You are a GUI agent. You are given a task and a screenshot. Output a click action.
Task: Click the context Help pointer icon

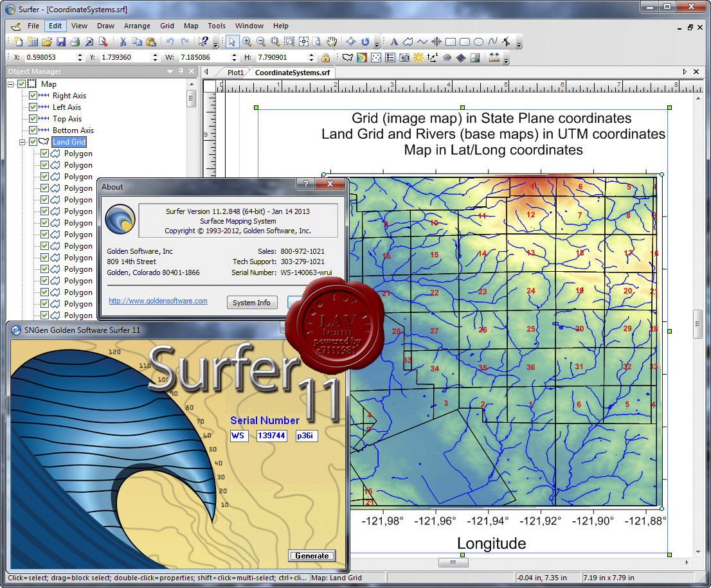click(204, 42)
